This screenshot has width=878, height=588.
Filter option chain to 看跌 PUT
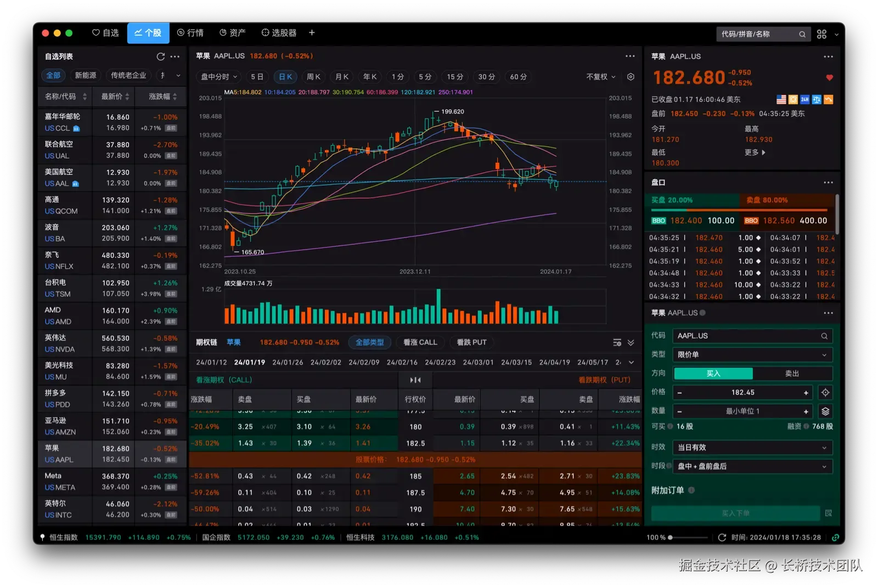pyautogui.click(x=471, y=342)
